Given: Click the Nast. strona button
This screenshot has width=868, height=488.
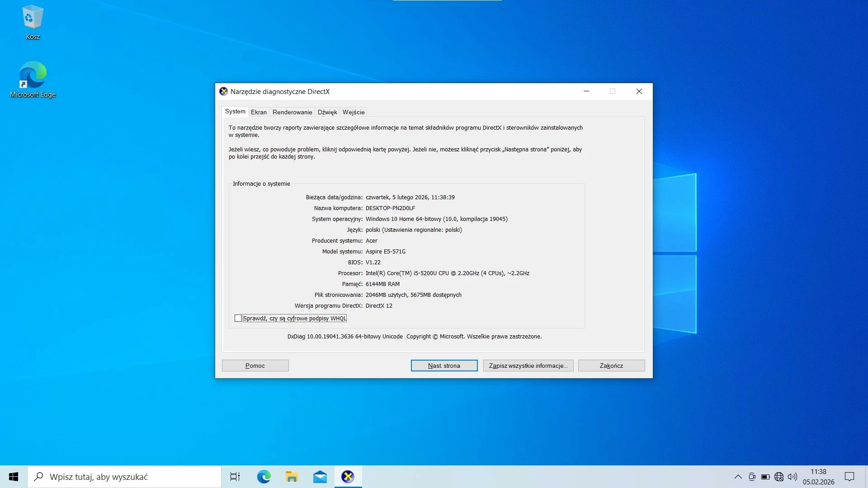Looking at the screenshot, I should pyautogui.click(x=444, y=366).
